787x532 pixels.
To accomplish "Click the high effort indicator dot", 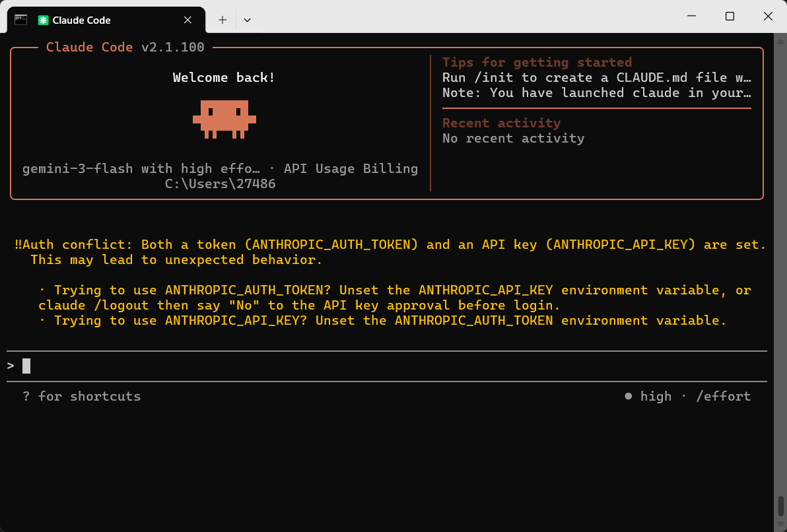I will pos(628,396).
